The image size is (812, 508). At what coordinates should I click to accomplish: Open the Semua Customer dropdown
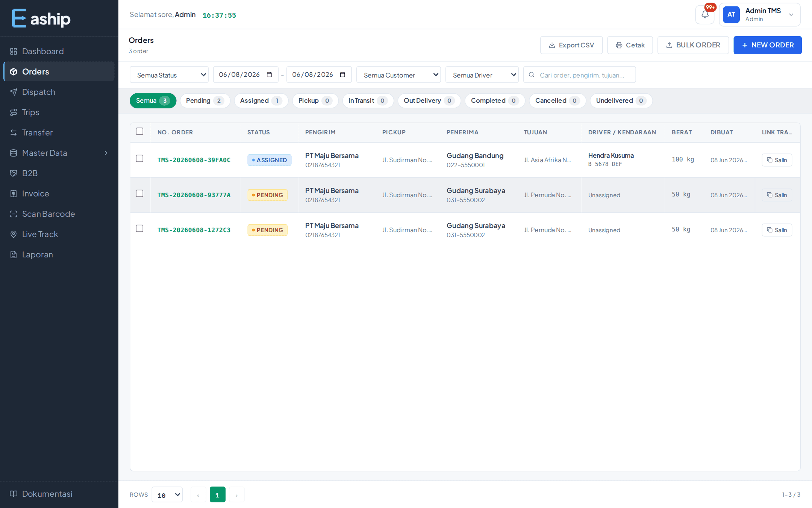(398, 75)
